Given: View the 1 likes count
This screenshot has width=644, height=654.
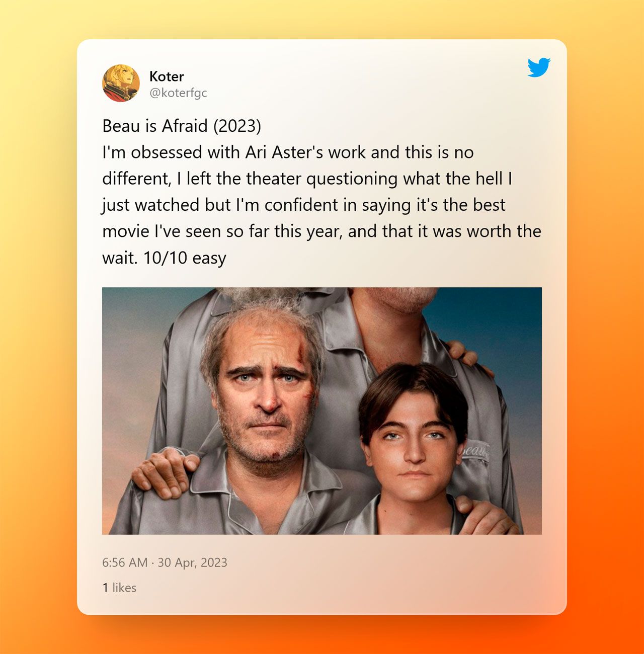Looking at the screenshot, I should tap(119, 588).
